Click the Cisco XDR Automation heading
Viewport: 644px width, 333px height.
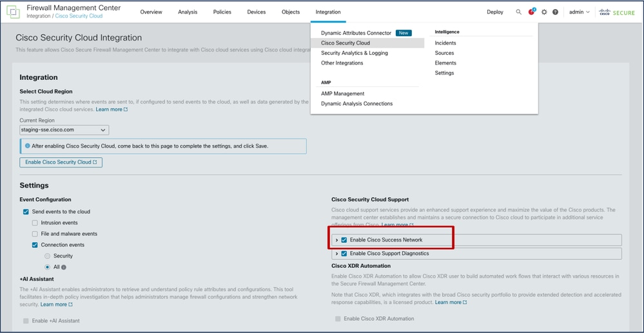pos(360,265)
